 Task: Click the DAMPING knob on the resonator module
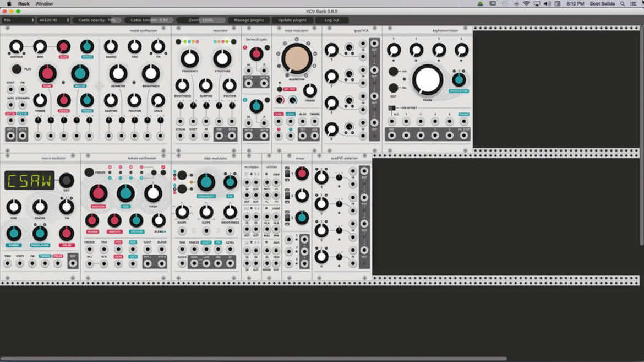[x=206, y=85]
